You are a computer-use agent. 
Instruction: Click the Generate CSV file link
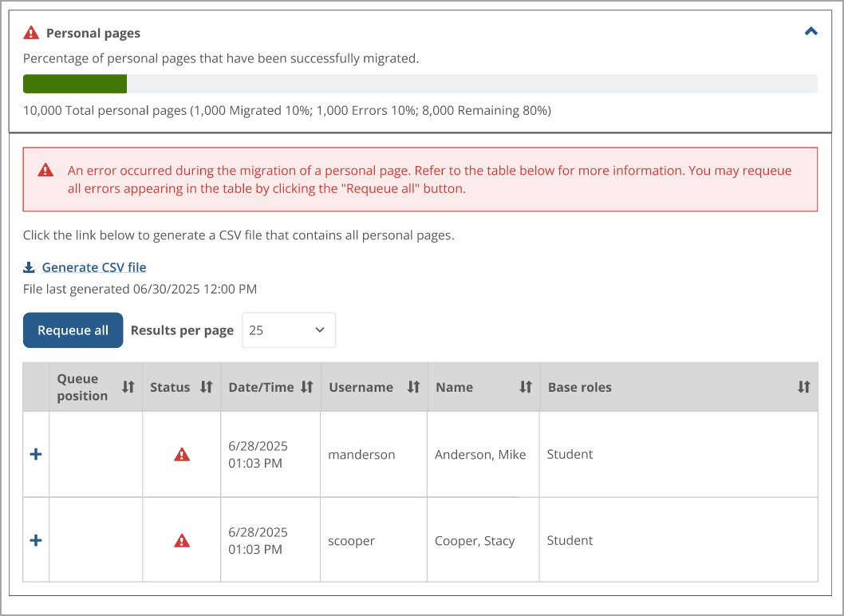pyautogui.click(x=93, y=267)
